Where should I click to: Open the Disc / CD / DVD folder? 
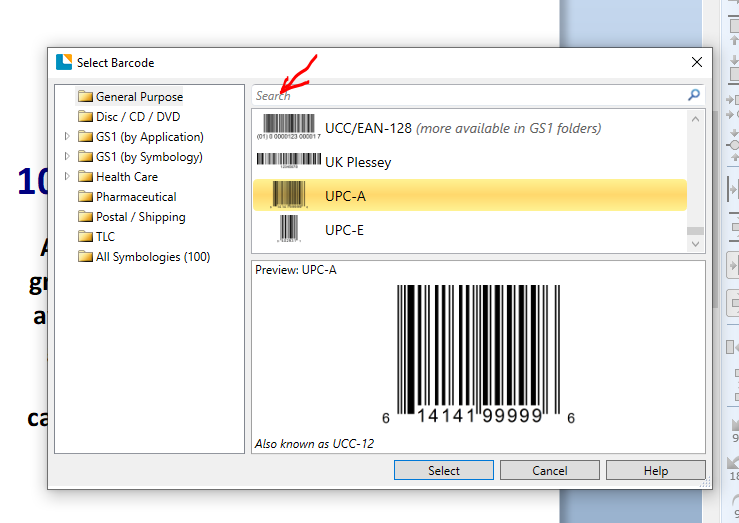click(x=137, y=117)
